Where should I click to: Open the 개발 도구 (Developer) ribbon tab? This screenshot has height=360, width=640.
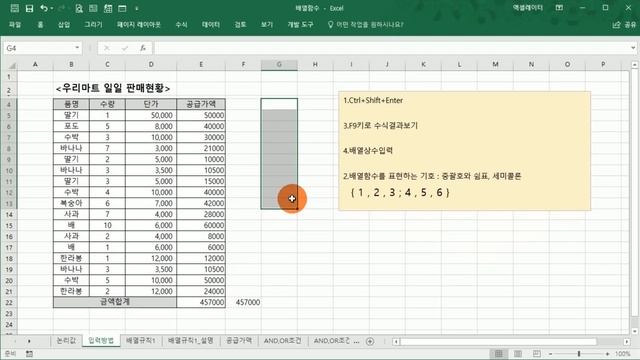tap(300, 24)
